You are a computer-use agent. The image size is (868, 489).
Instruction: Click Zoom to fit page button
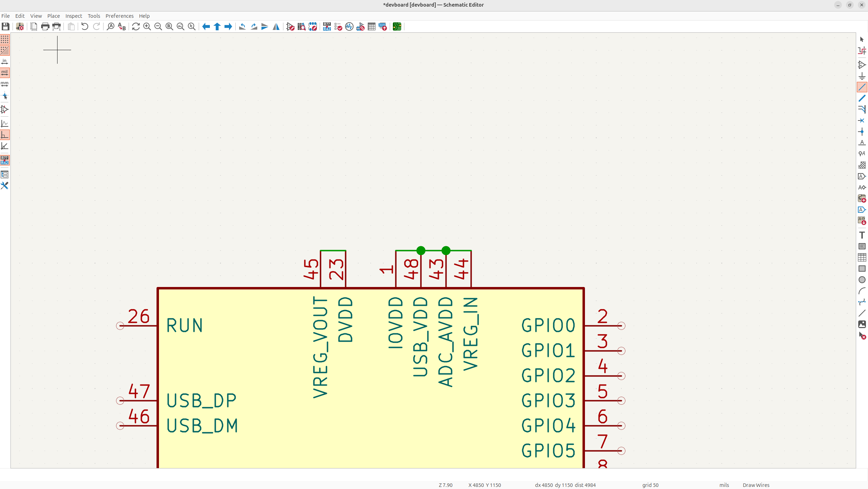pos(169,26)
